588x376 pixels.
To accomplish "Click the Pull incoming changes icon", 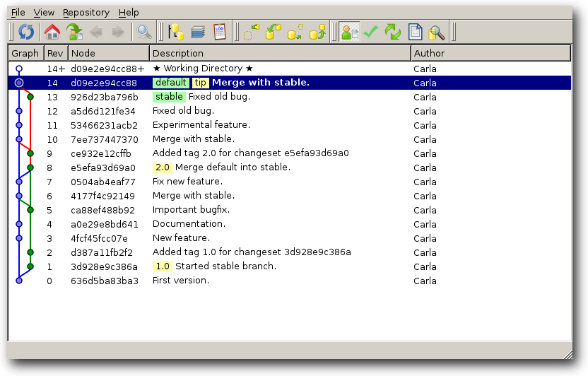I will coord(274,32).
